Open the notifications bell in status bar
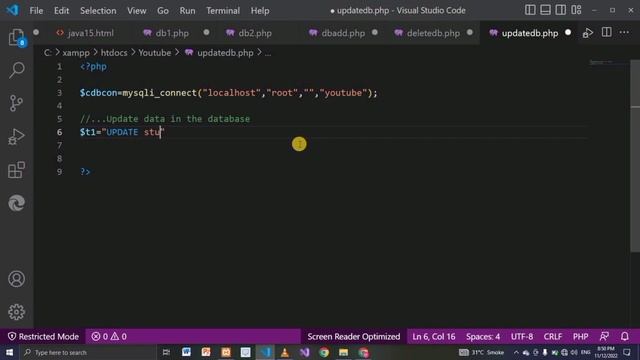640x360 pixels. coord(624,337)
